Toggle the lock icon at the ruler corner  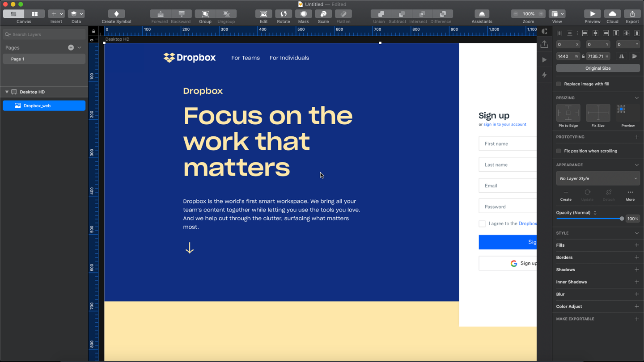(x=93, y=31)
